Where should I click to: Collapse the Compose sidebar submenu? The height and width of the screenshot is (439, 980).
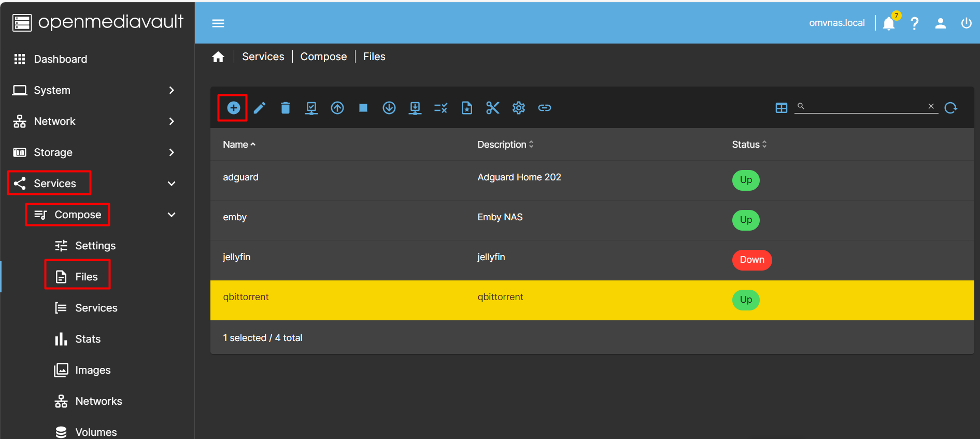(97, 215)
